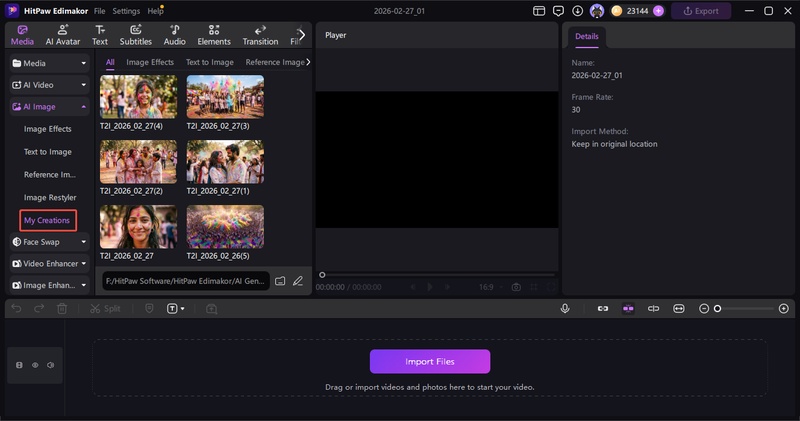The image size is (800, 421).
Task: Click the Import Files button
Action: tap(429, 361)
